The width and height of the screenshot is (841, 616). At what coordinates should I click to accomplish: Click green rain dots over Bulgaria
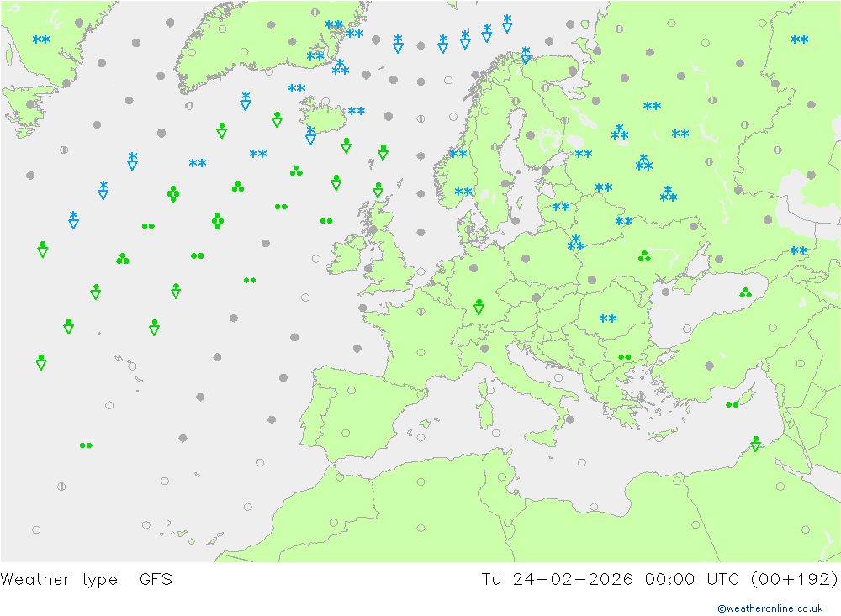(624, 357)
